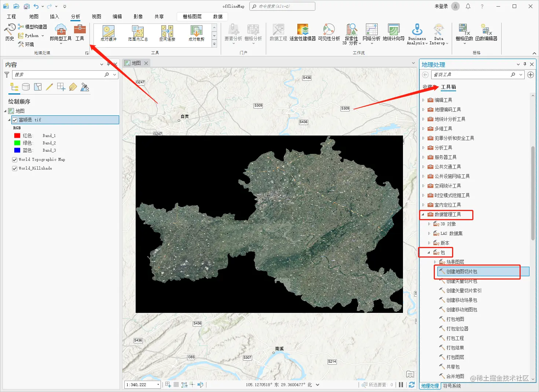This screenshot has width=539, height=392.
Task: Toggle visibility of 富顺县.tif layer
Action: pyautogui.click(x=15, y=120)
